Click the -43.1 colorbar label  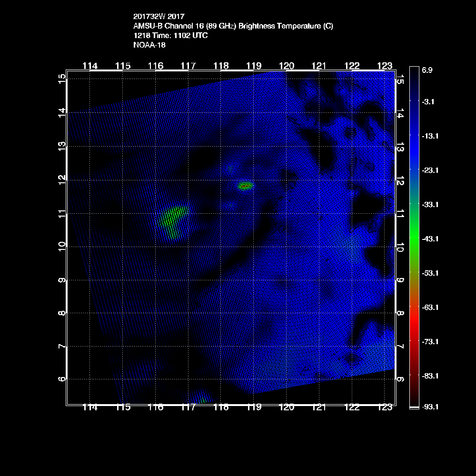pos(430,239)
